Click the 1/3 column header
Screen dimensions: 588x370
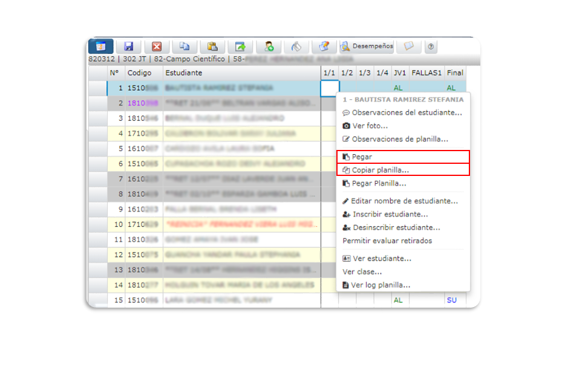[365, 73]
